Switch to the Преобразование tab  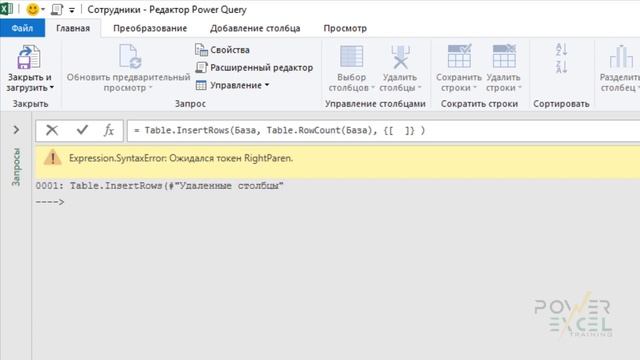(x=150, y=28)
